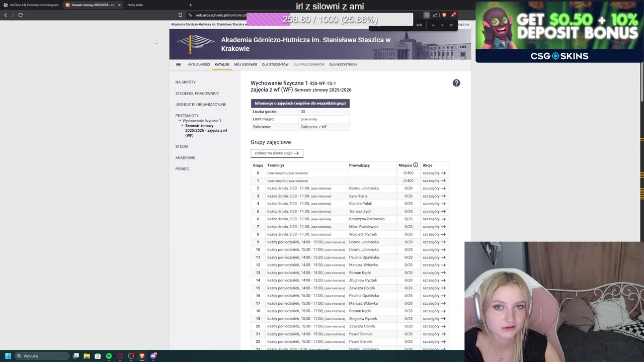Open STUDIA in the sidebar
This screenshot has width=644, height=362.
182,146
